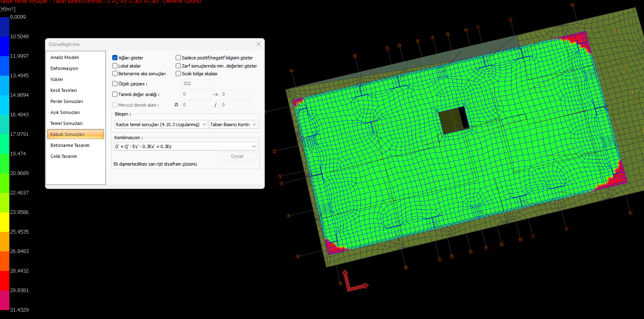The width and height of the screenshot is (644, 319).
Task: Expand the Taban Basıncı Kontrolü dropdown
Action: tap(233, 125)
